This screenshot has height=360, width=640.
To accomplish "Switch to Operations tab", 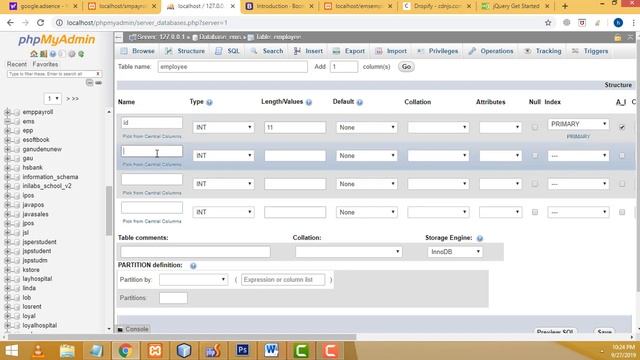I will tap(491, 51).
